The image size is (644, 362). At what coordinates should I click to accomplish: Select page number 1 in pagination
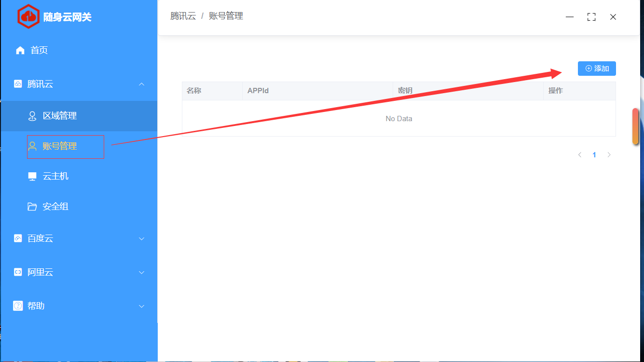click(594, 155)
